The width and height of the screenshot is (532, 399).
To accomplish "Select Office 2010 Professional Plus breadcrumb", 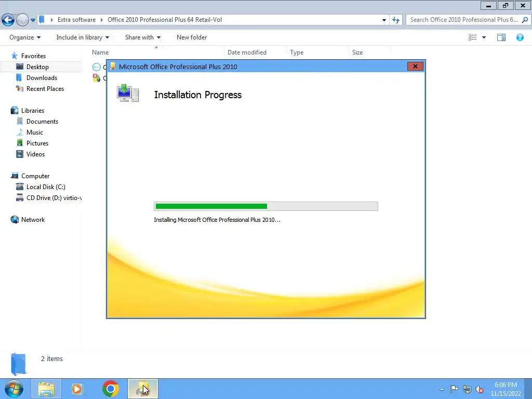I will point(165,20).
